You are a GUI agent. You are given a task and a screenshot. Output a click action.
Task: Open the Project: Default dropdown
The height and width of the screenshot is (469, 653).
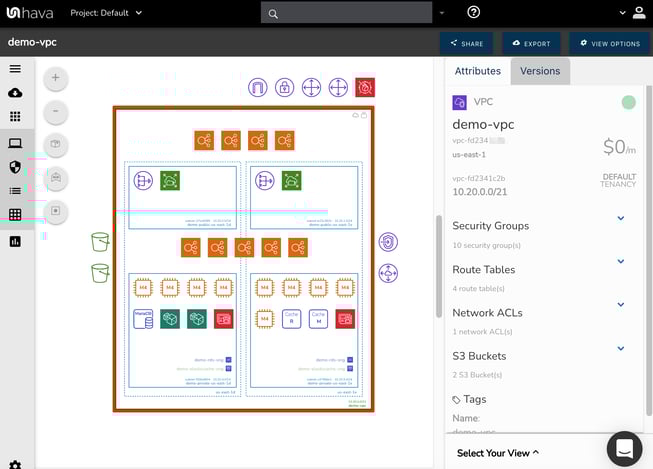107,13
